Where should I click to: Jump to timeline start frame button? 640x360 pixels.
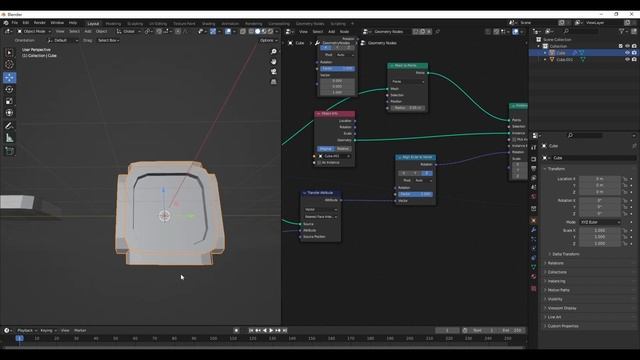[x=251, y=330]
